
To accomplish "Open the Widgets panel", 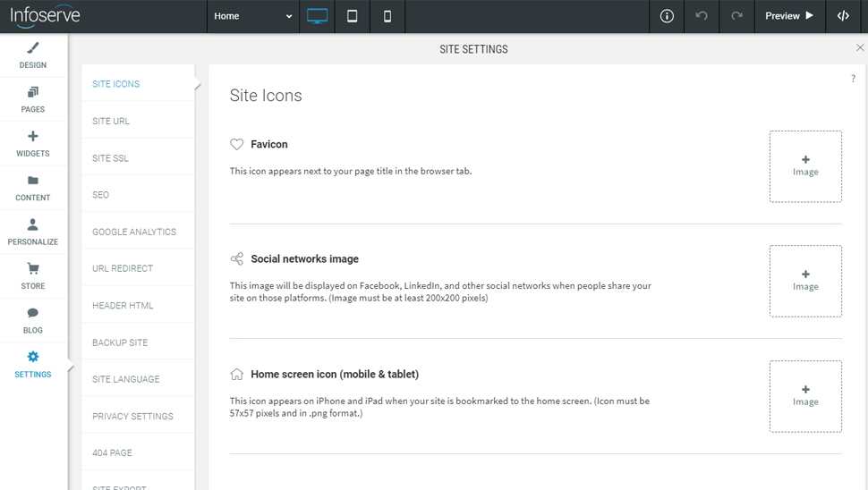I will coord(33,144).
